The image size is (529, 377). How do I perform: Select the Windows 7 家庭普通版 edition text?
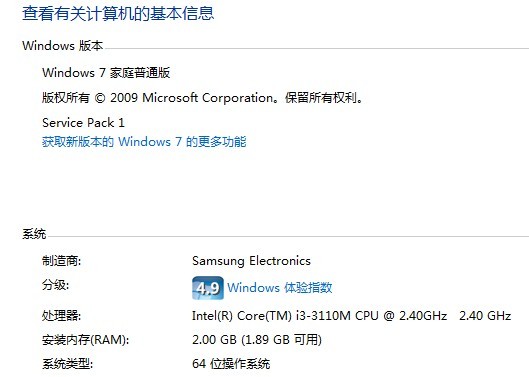[x=106, y=73]
